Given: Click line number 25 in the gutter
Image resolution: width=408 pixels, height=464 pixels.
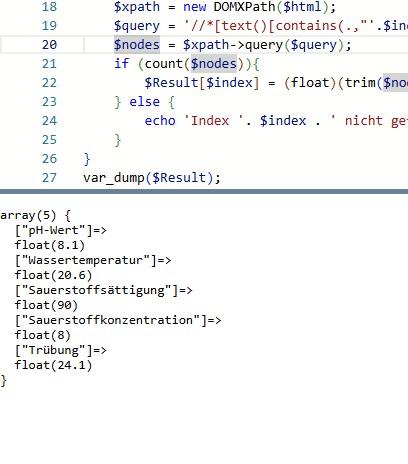Looking at the screenshot, I should pyautogui.click(x=49, y=140).
